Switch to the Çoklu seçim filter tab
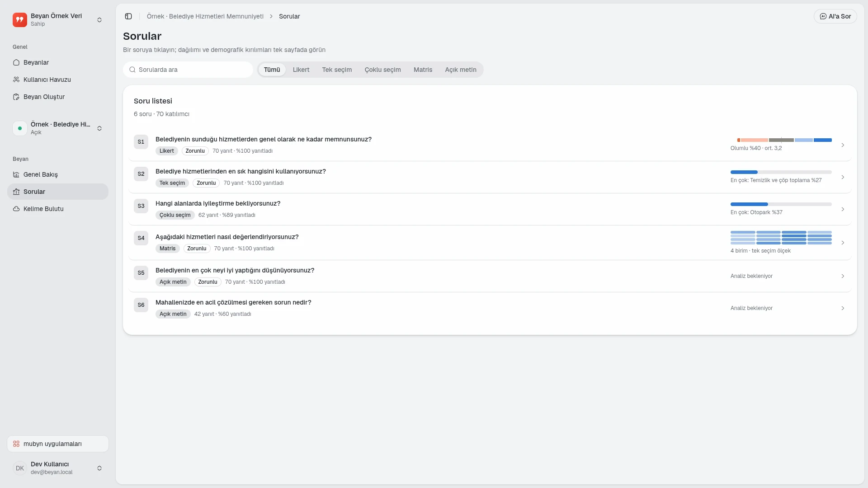 pyautogui.click(x=382, y=70)
